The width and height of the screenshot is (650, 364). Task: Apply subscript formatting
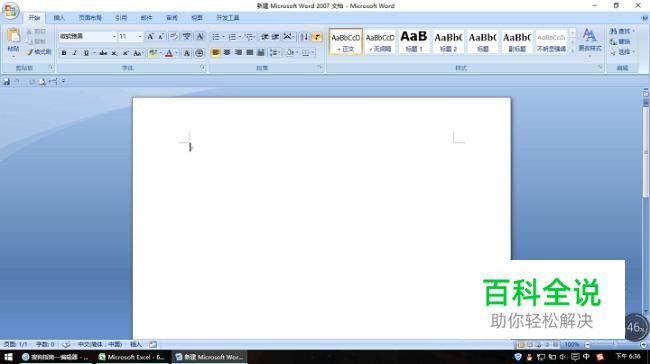pyautogui.click(x=114, y=53)
